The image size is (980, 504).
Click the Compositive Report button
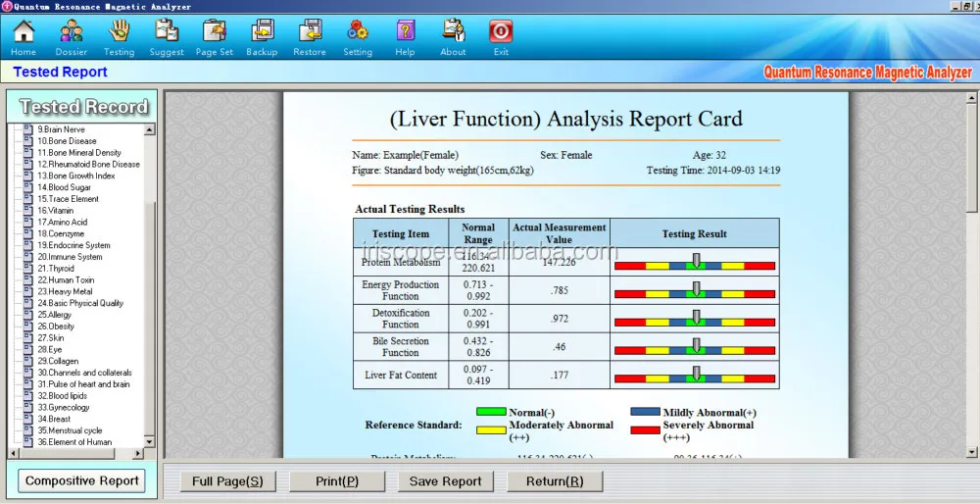click(x=82, y=480)
